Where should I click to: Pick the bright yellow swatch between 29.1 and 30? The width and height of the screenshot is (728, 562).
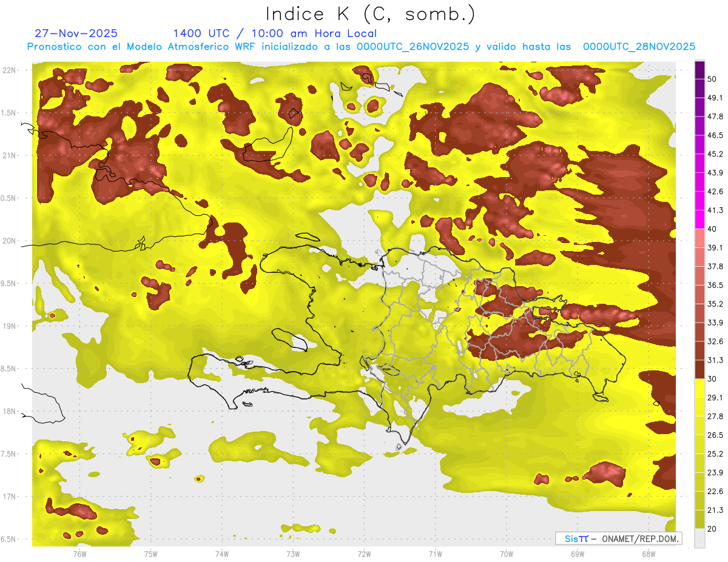tap(699, 388)
